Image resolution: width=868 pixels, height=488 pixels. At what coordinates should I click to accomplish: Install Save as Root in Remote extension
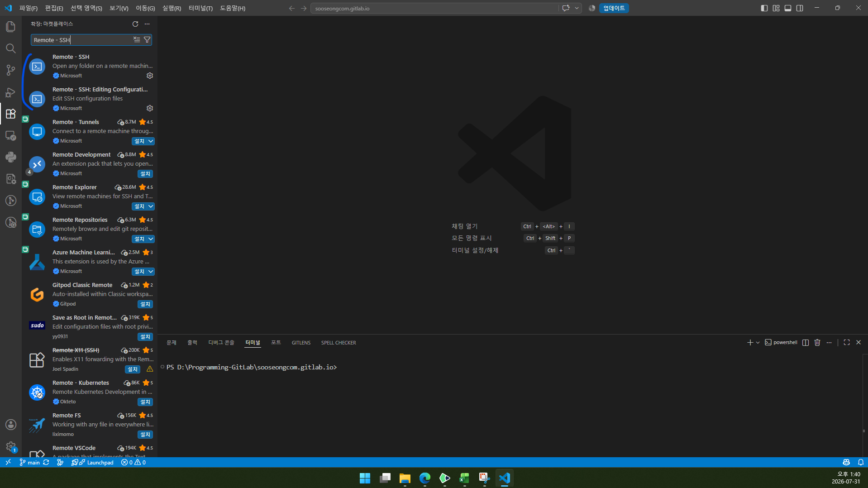[x=145, y=337]
